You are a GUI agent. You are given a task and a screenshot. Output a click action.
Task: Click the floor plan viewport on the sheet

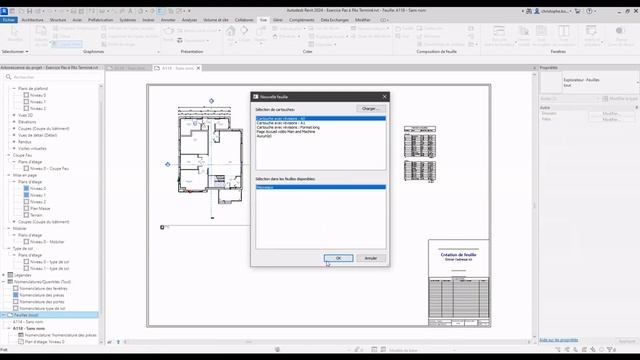tap(210, 159)
